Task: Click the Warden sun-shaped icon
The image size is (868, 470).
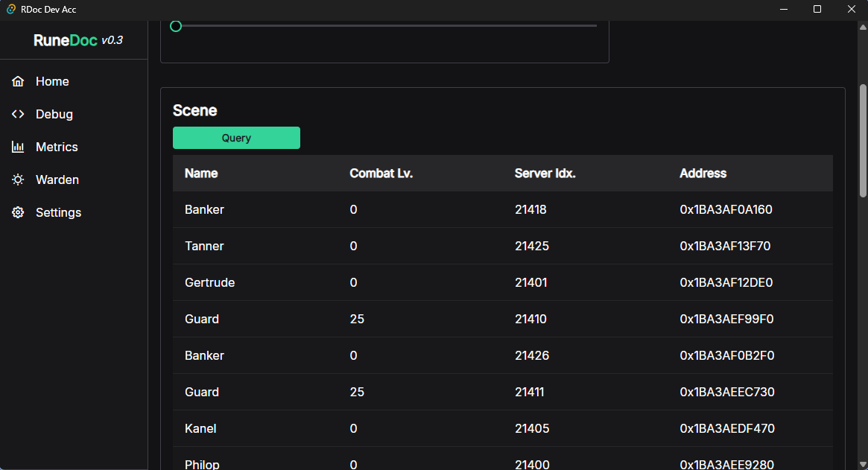Action: (18, 180)
